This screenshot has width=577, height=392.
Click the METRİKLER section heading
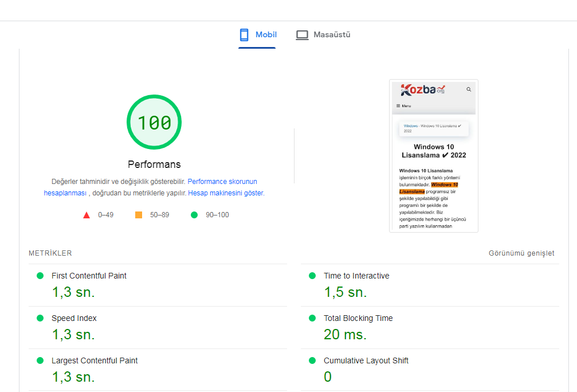coord(50,253)
